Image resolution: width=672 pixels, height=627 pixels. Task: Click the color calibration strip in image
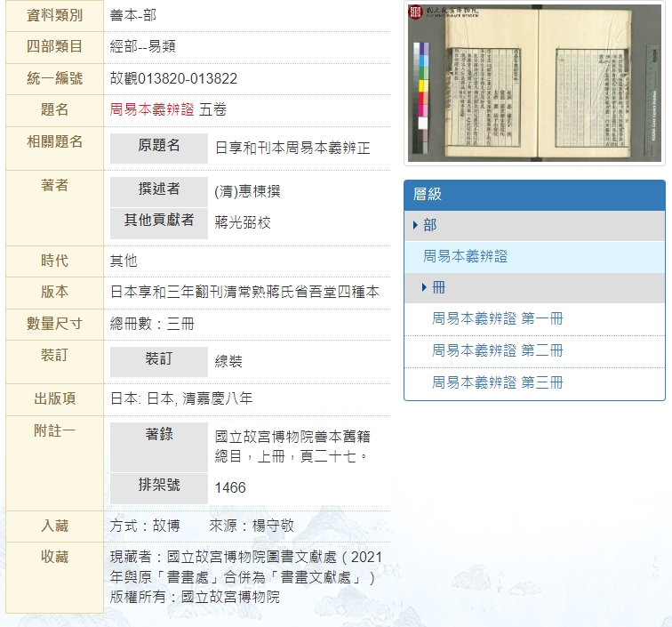[422, 98]
